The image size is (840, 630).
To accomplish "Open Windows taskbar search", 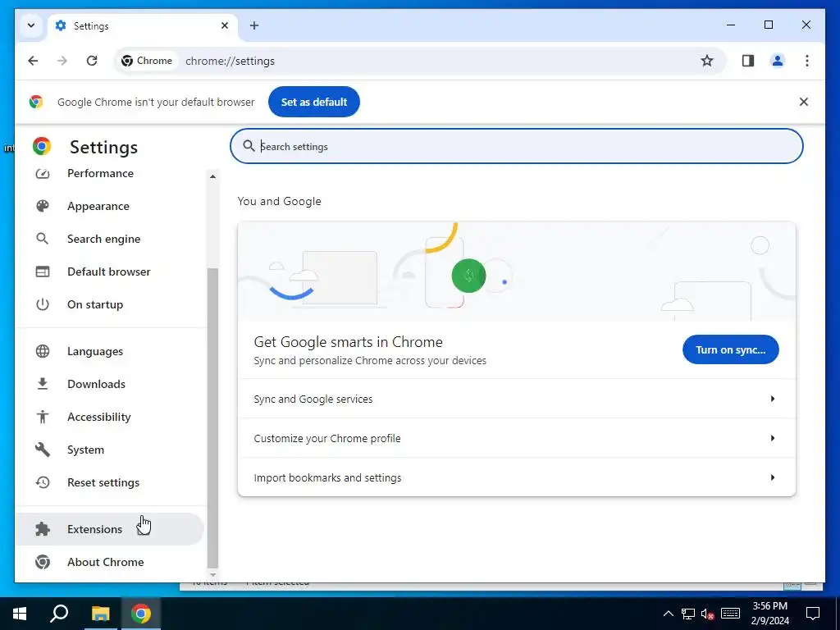I will tap(59, 614).
